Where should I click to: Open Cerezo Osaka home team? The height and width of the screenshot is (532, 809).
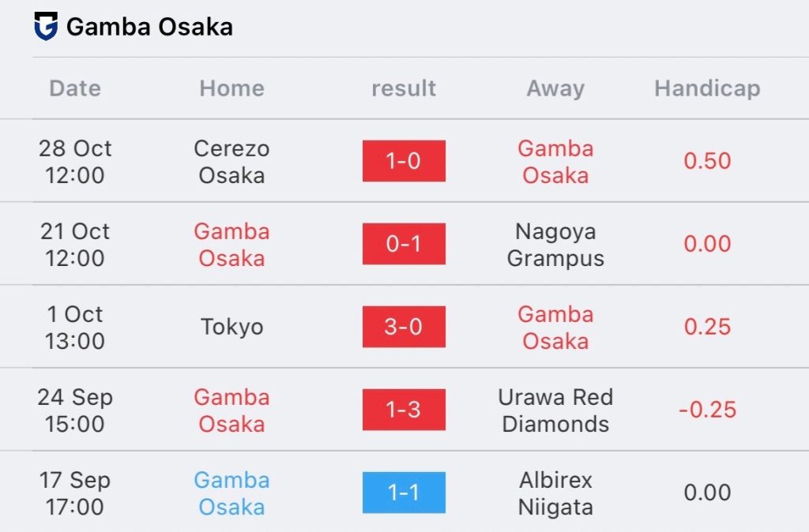tap(231, 162)
